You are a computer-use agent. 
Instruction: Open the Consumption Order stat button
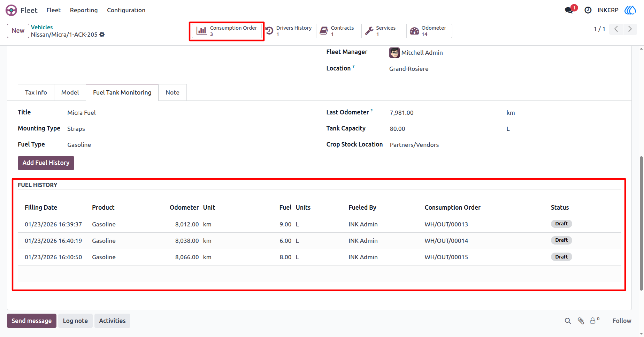227,31
